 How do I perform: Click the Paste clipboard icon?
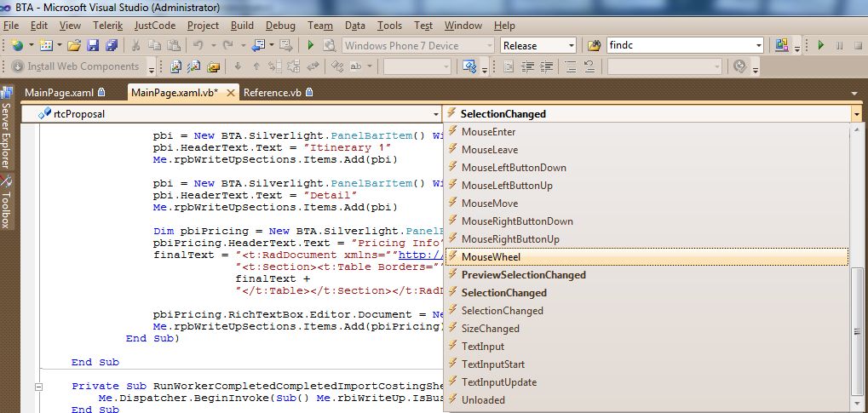click(x=174, y=45)
